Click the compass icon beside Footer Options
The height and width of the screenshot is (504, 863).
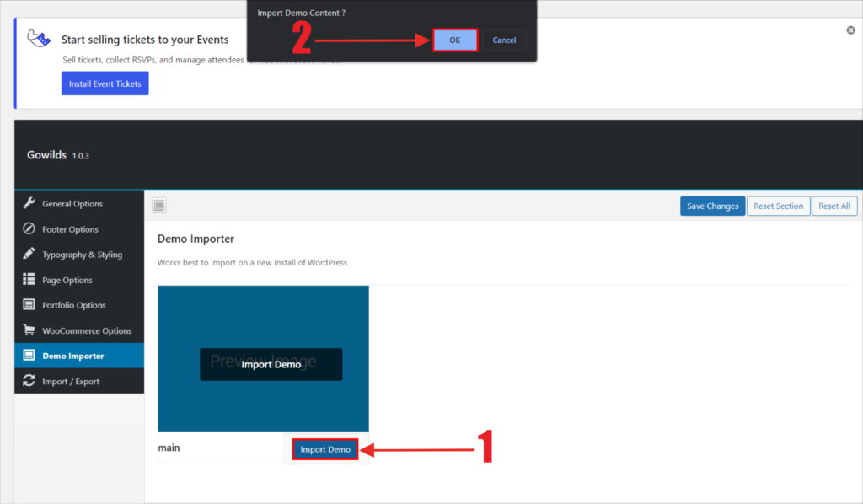coord(29,229)
